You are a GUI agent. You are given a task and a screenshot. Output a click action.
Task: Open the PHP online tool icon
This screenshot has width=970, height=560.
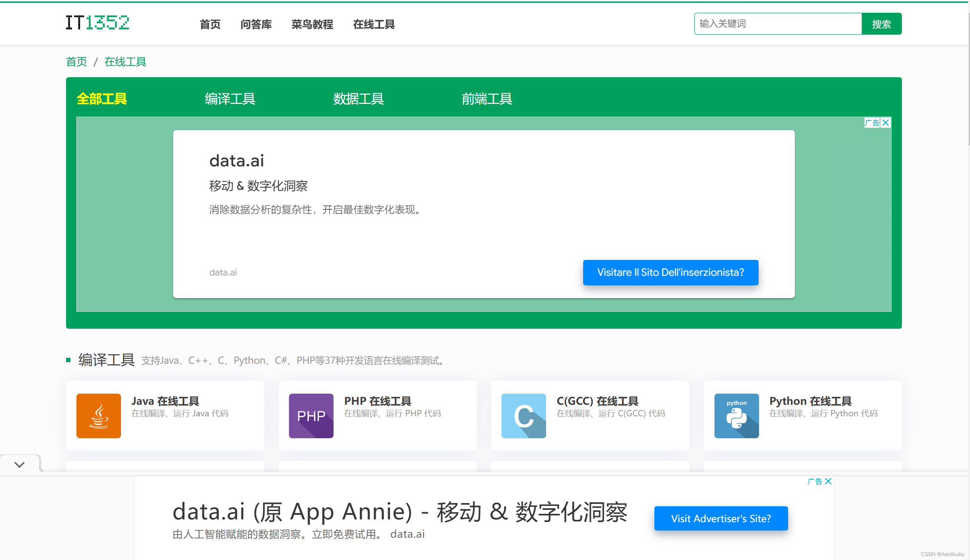tap(311, 416)
